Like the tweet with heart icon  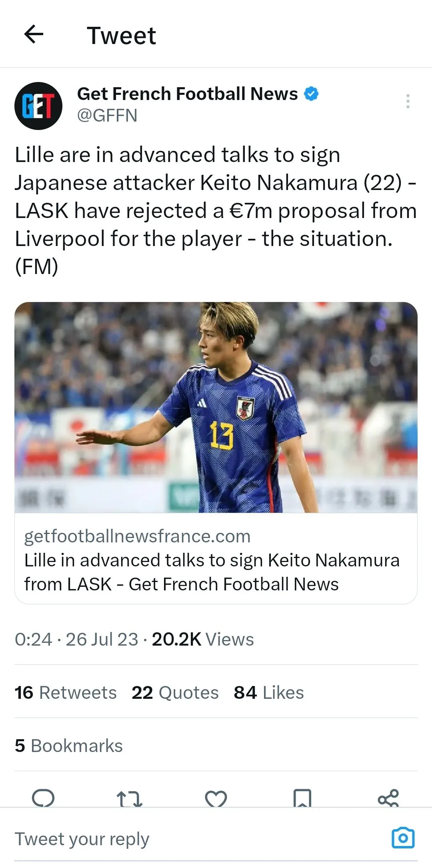click(216, 799)
